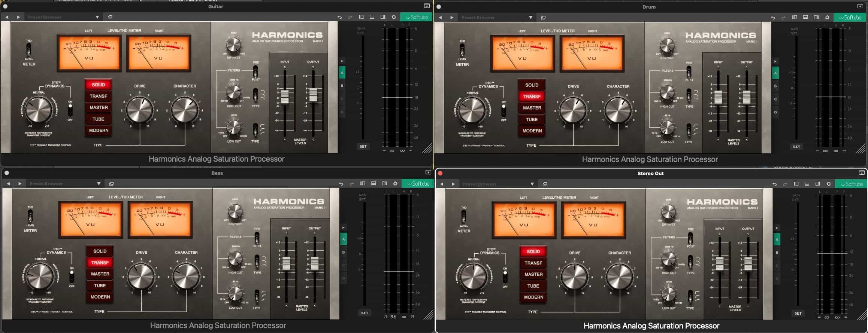Toggle DTC Dynamics on/off switch in Bass plugin
Image resolution: width=868 pixels, height=333 pixels.
72,277
